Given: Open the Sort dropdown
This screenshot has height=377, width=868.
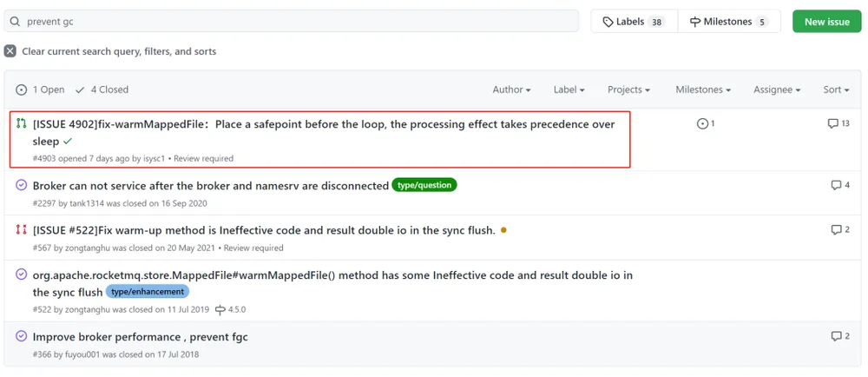Looking at the screenshot, I should (836, 89).
